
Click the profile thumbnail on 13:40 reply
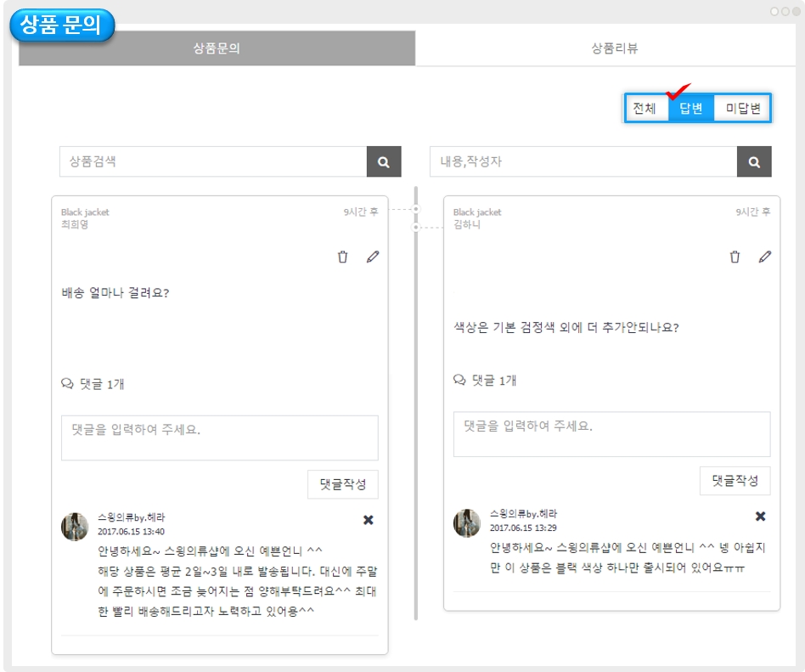[76, 526]
